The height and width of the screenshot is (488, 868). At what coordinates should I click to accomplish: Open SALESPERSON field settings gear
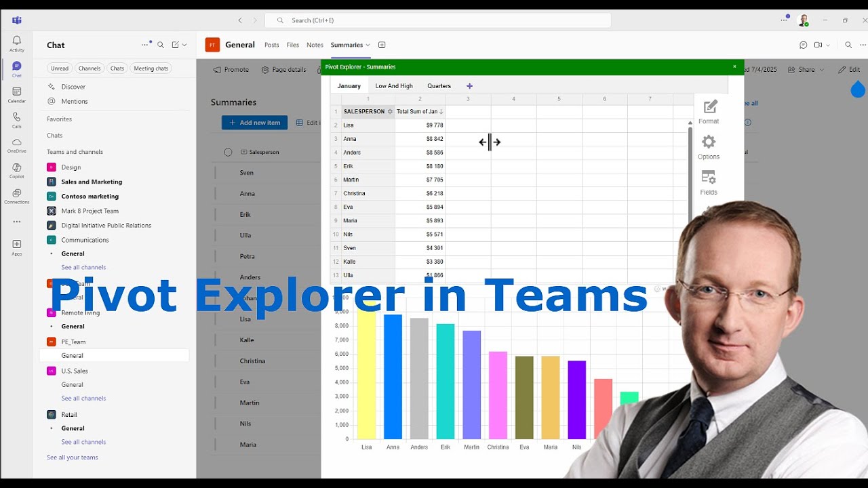(390, 111)
